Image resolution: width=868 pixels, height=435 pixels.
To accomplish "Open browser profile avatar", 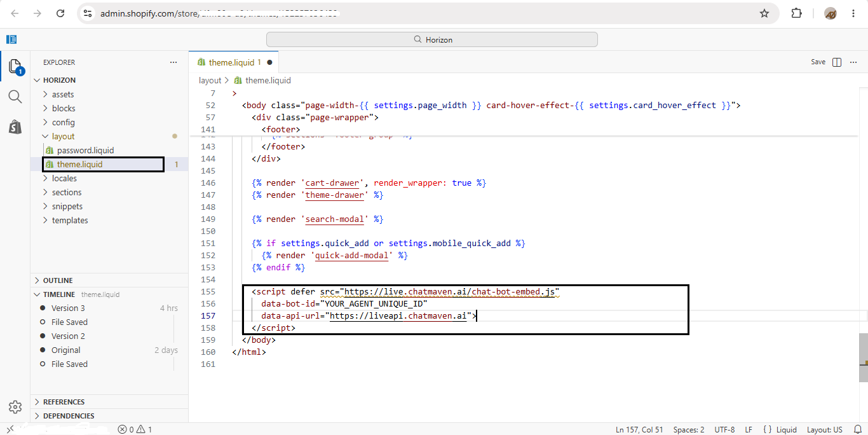I will tap(831, 13).
